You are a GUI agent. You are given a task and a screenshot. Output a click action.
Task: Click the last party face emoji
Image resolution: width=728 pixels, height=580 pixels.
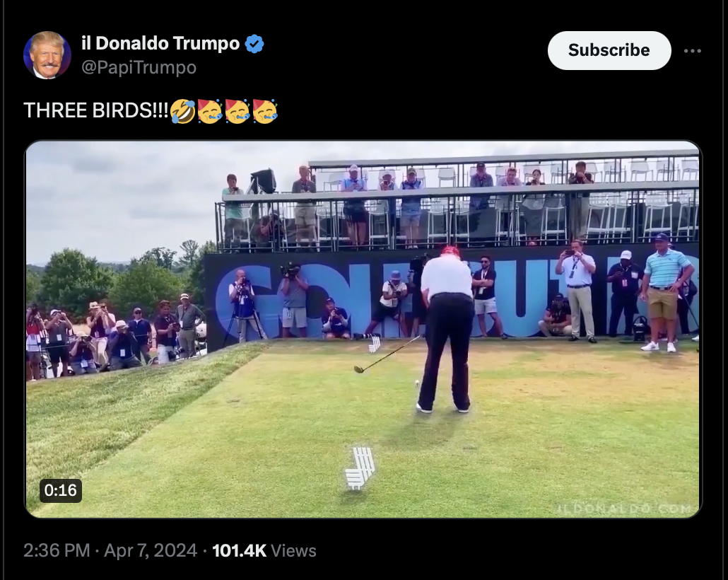click(x=265, y=111)
